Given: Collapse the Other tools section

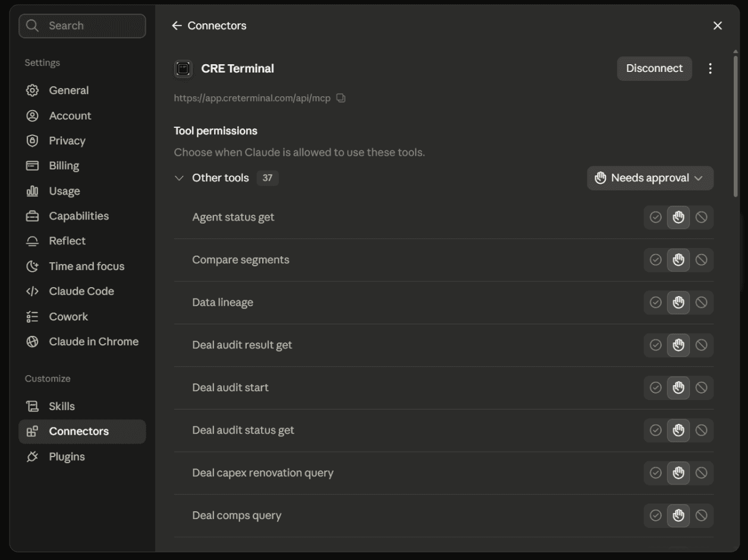Looking at the screenshot, I should click(x=179, y=178).
